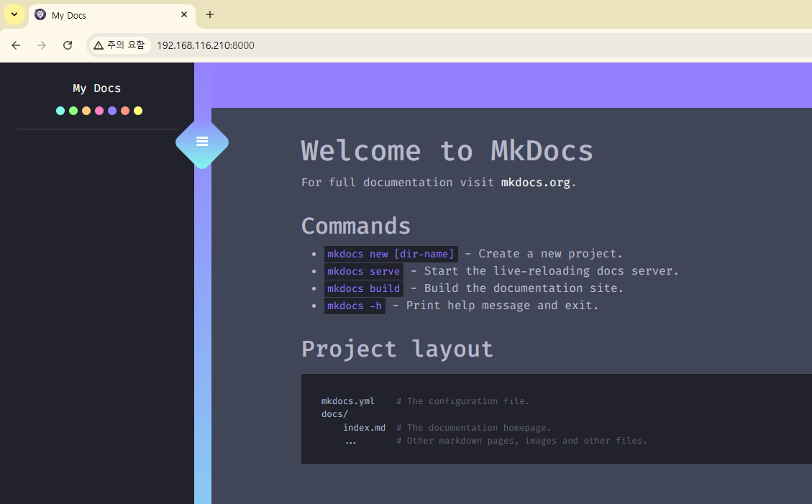The height and width of the screenshot is (504, 812).
Task: Click "Start the live-reloading docs server."
Action: click(551, 271)
